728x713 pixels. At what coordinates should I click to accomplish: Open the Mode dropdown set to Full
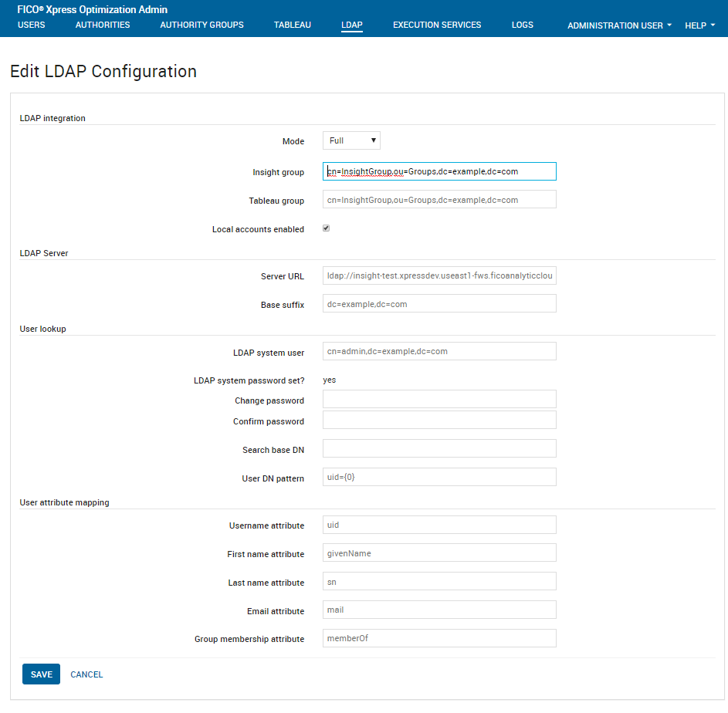point(351,140)
